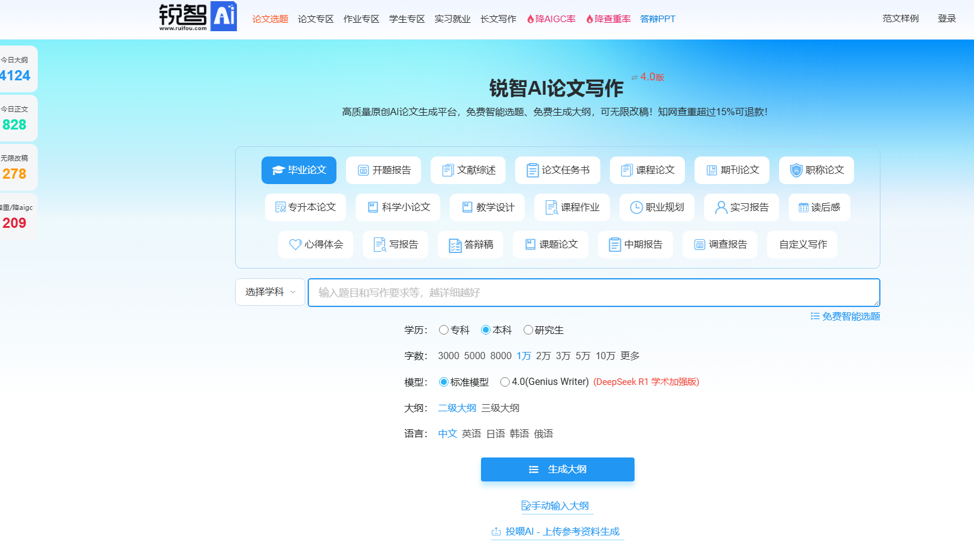Focus the topic and requirements input field

(x=594, y=293)
